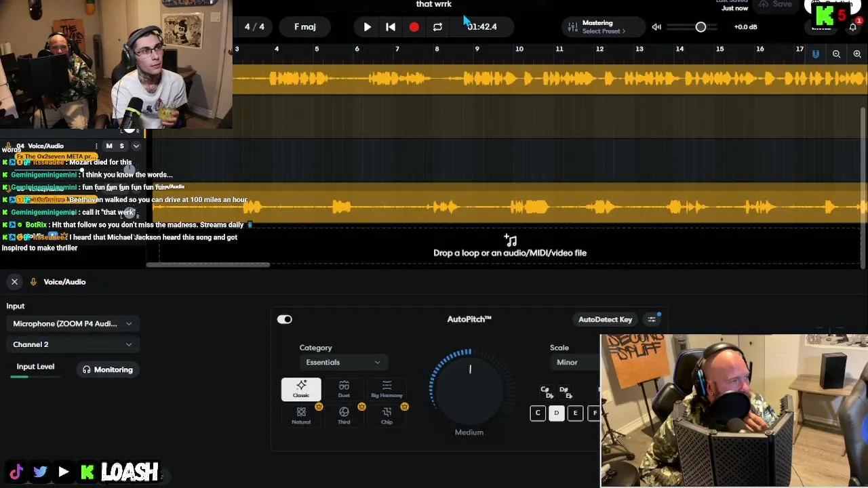
Task: Click the +0.0 dB volume readout
Action: point(745,27)
